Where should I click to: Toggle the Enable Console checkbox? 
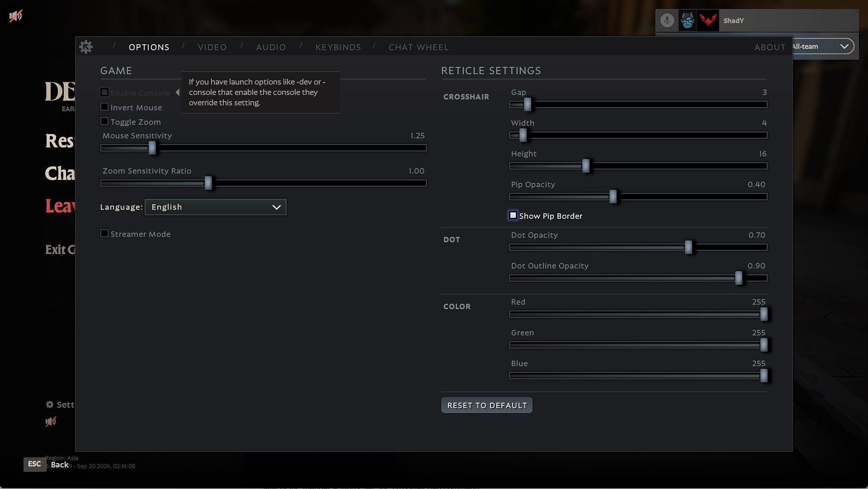point(104,92)
